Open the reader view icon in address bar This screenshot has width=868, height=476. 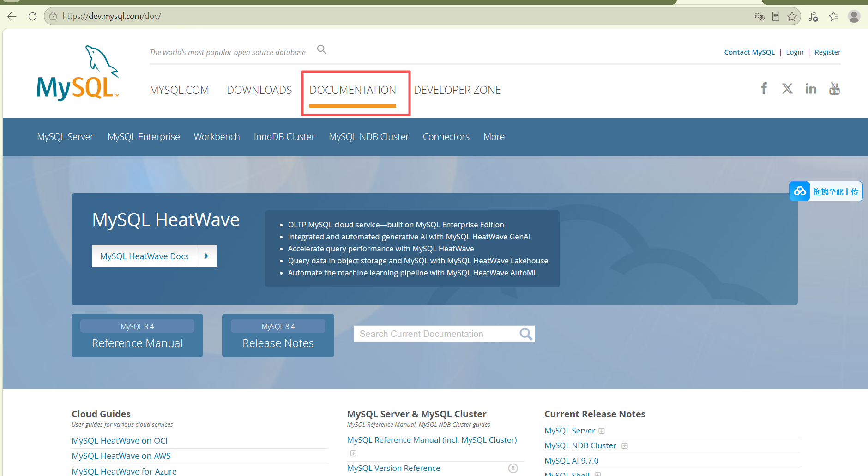coord(776,17)
